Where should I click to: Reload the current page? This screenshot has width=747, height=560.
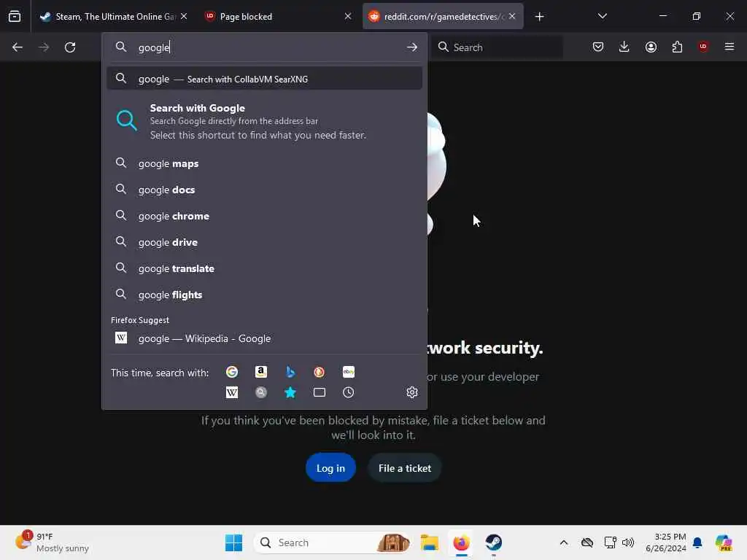(x=70, y=47)
